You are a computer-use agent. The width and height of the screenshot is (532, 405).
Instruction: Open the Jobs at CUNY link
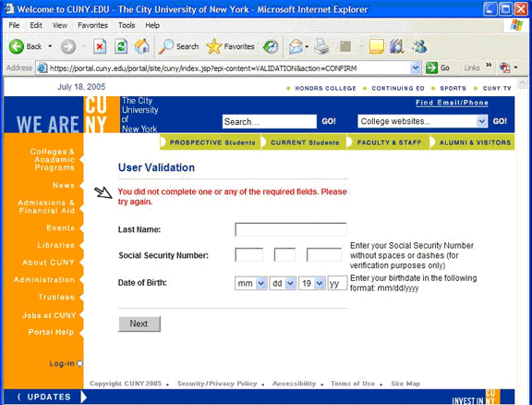click(49, 315)
